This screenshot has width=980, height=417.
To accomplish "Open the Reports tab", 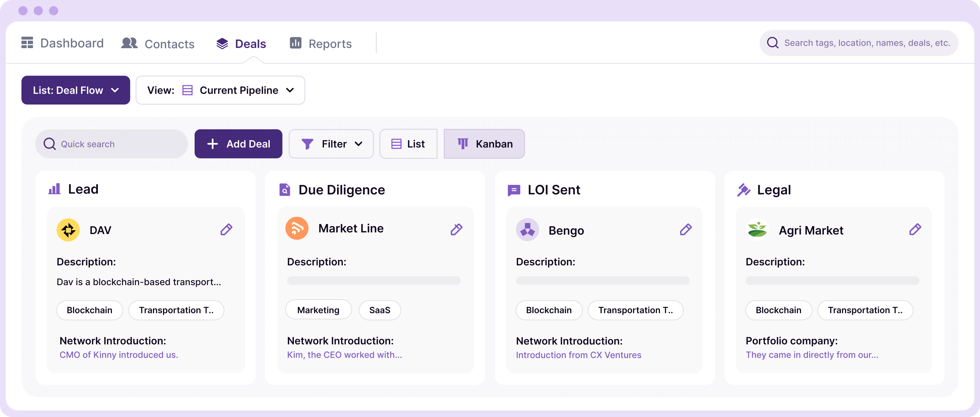I will (321, 43).
